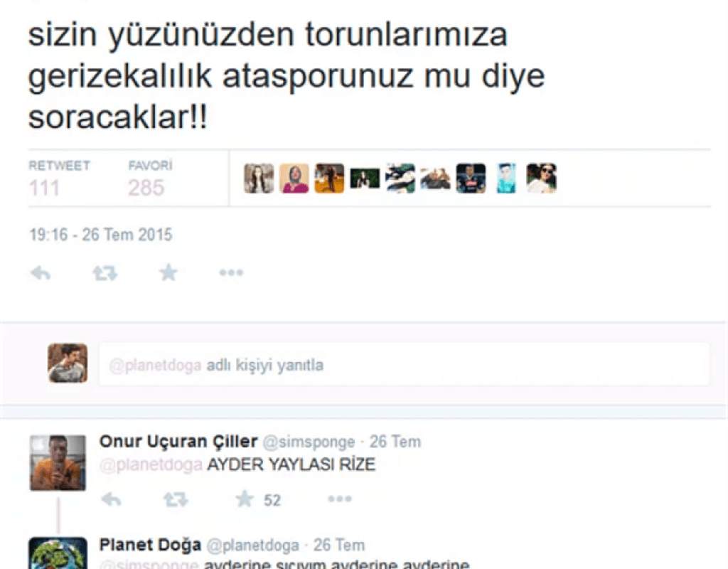Retweet Onur Uçuran Çiller's reply

coord(176,500)
